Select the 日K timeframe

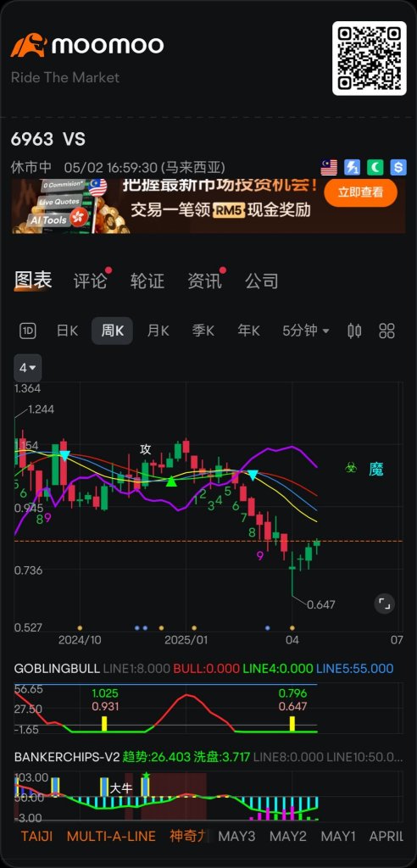point(67,331)
